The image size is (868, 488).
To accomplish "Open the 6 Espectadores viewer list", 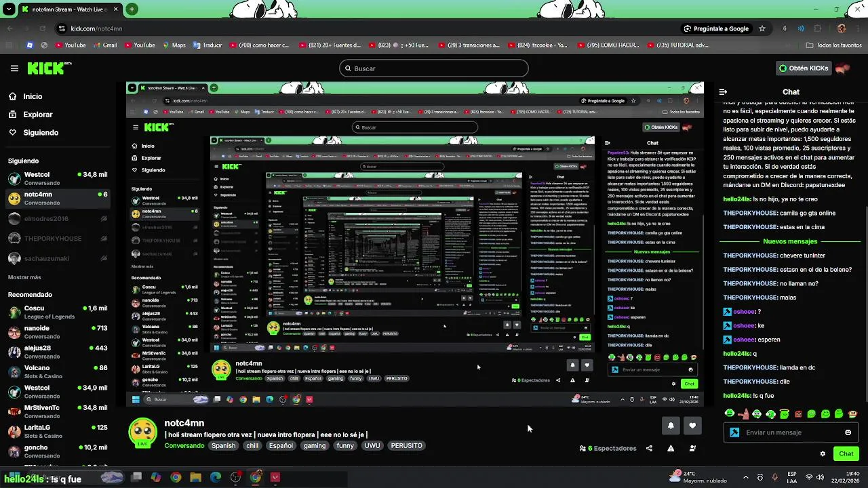I will pyautogui.click(x=608, y=448).
